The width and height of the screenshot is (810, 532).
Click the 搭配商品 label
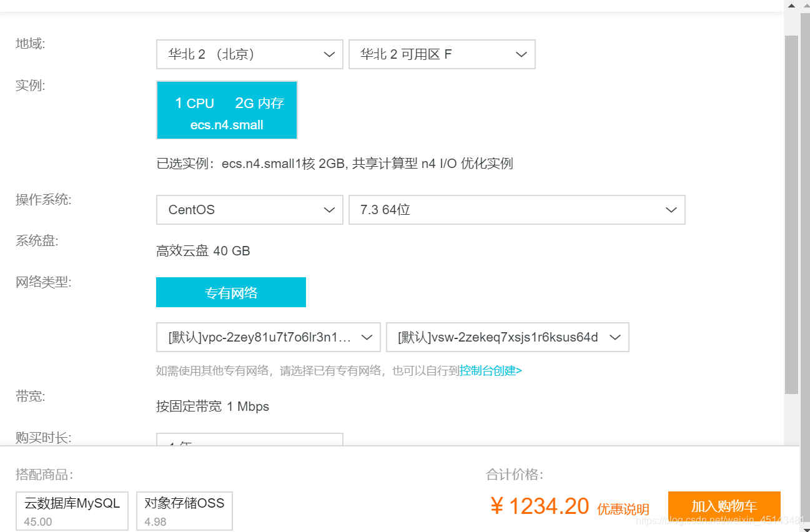coord(44,475)
